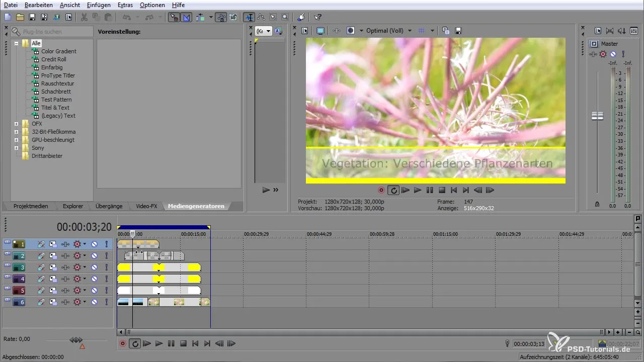Switch to the Explorer tab

point(73,206)
